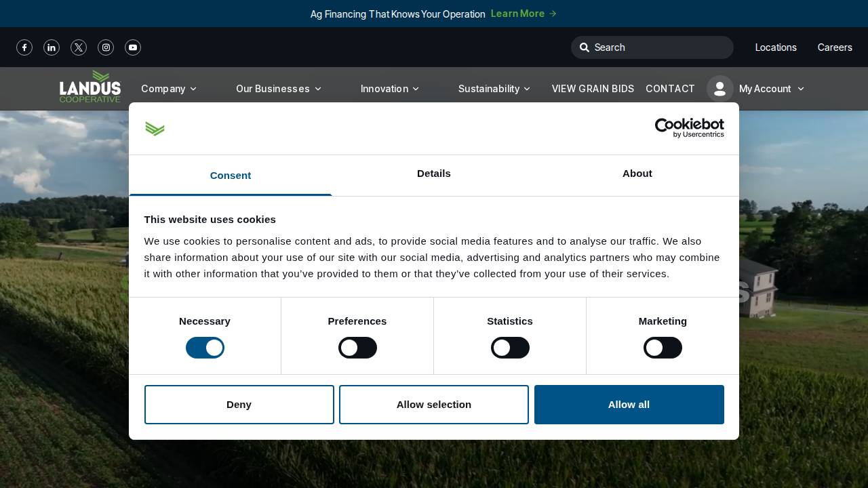Click the Allow all button
This screenshot has height=488, width=868.
629,405
